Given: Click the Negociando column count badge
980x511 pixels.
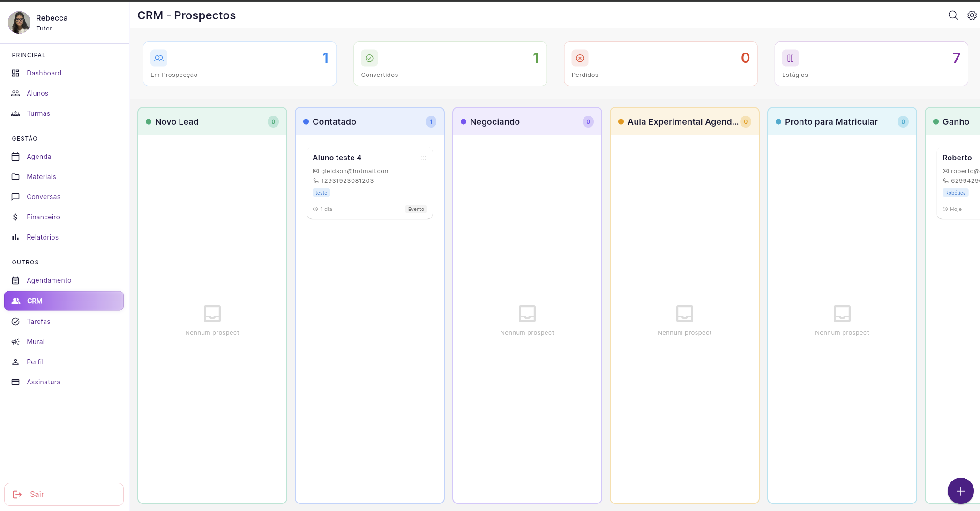Looking at the screenshot, I should coord(588,122).
